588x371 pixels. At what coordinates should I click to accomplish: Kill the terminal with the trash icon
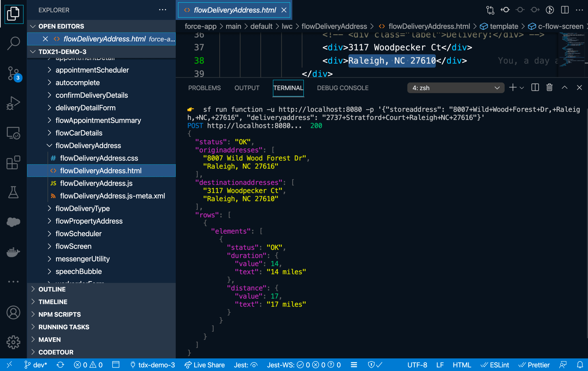(549, 88)
